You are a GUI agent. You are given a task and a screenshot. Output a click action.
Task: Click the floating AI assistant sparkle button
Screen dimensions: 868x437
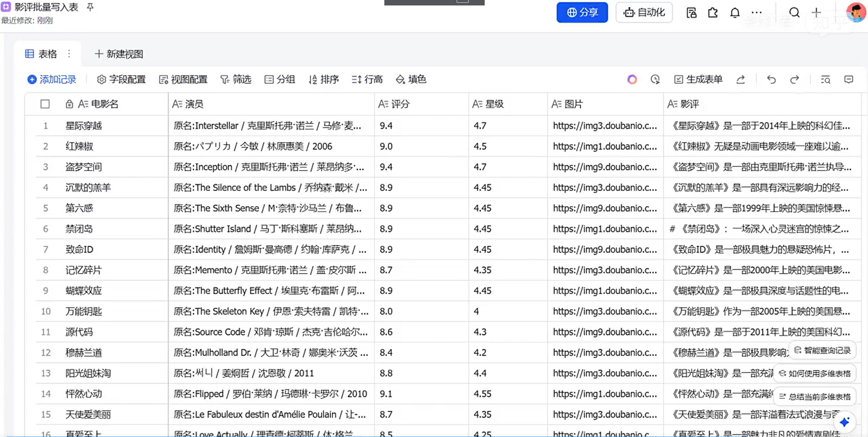point(844,422)
